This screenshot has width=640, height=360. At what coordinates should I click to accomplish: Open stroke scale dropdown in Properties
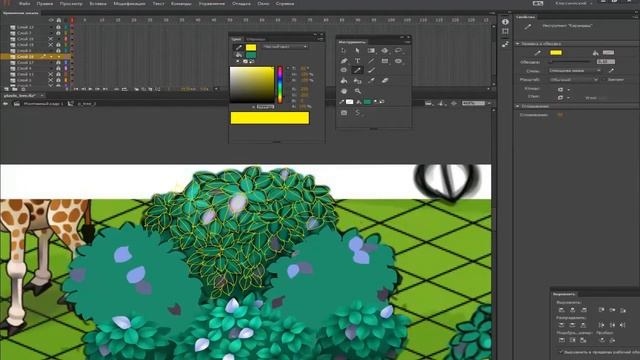(573, 80)
